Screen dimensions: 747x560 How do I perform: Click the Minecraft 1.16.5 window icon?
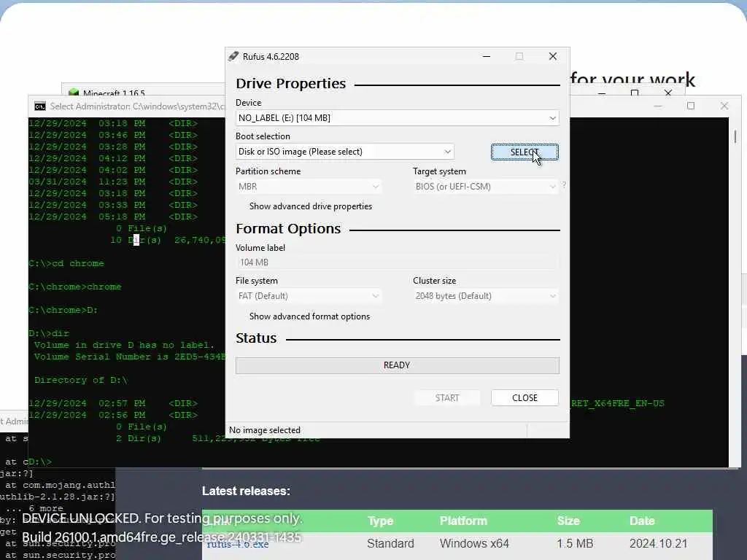point(74,93)
